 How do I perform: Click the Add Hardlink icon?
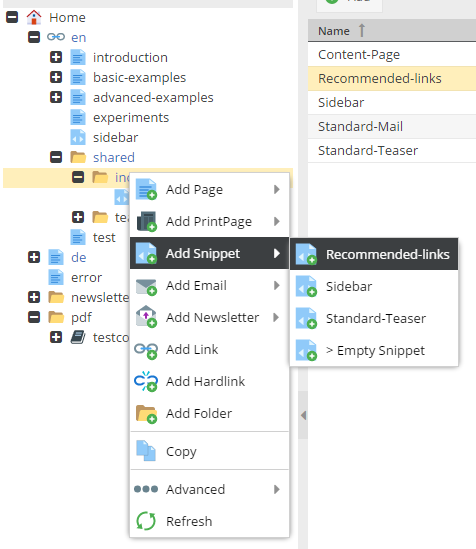coord(146,381)
